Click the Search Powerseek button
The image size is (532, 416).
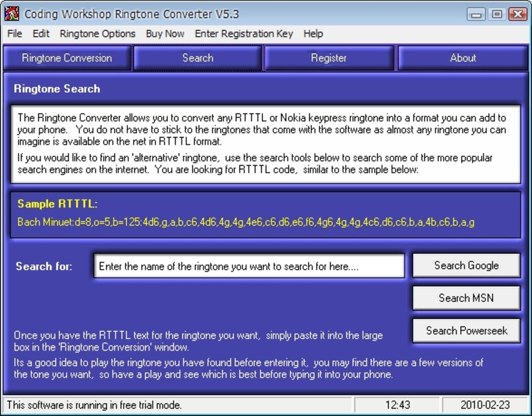point(466,331)
